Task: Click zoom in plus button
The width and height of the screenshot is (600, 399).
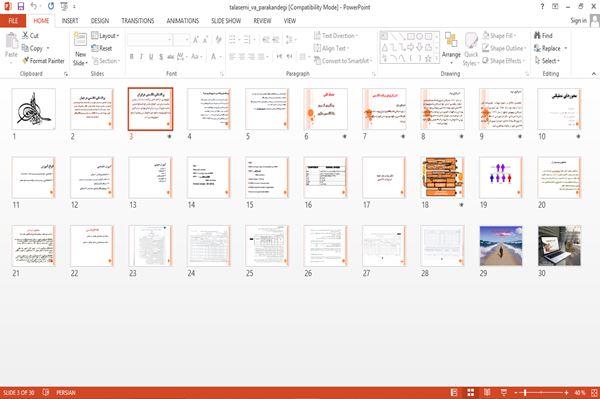Action: (x=566, y=392)
